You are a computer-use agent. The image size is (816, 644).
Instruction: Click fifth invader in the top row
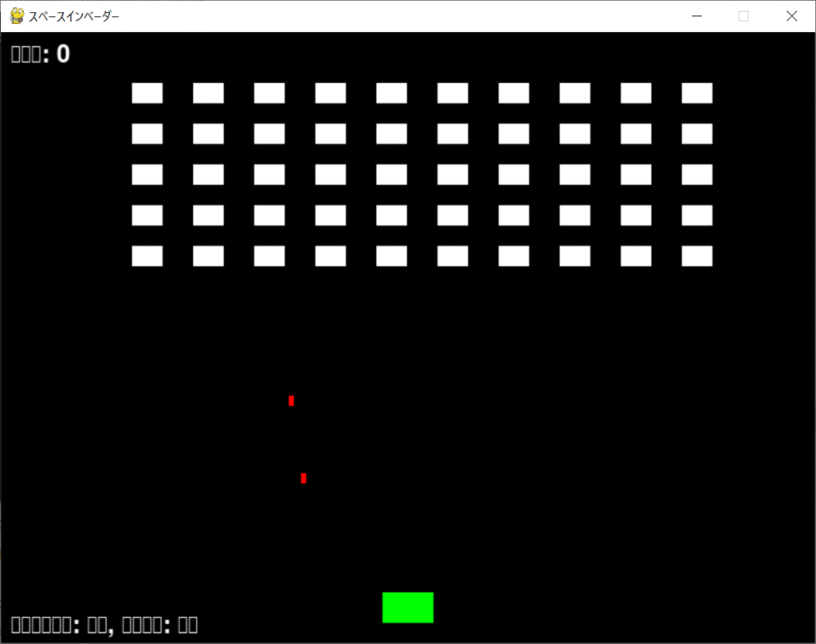392,93
